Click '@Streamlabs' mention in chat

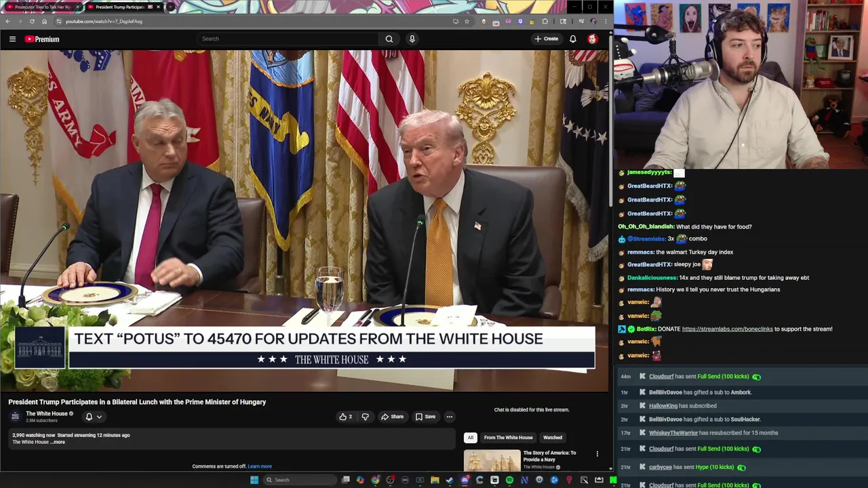point(646,239)
